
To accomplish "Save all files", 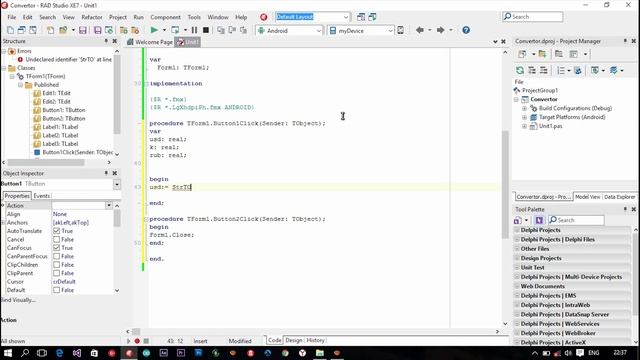I will click(98, 30).
